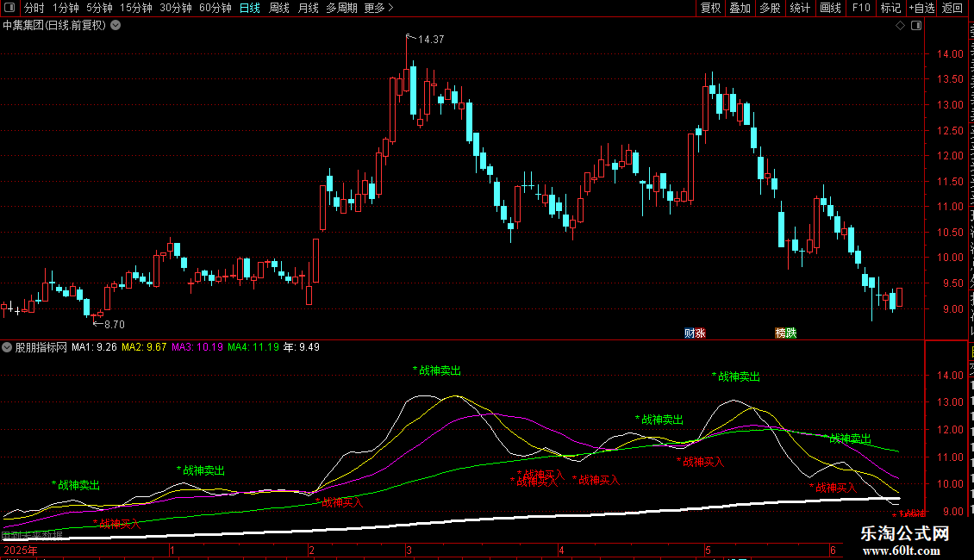
Task: Click the 8.70 low price label
Action: [x=115, y=325]
